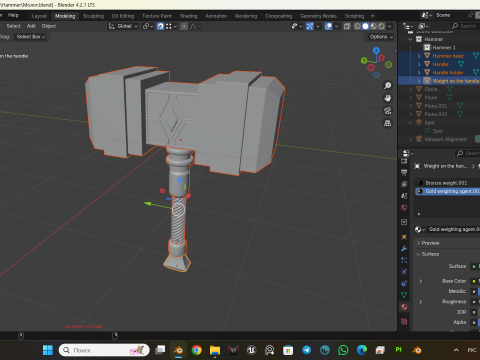Toggle snapping magnet in viewport header
This screenshot has height=360, width=480.
coord(160,26)
